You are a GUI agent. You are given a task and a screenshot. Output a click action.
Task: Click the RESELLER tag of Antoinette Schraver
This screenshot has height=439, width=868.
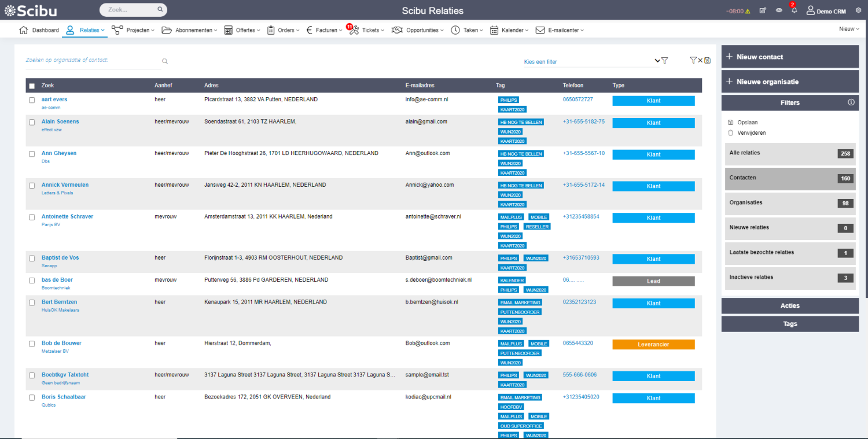537,227
